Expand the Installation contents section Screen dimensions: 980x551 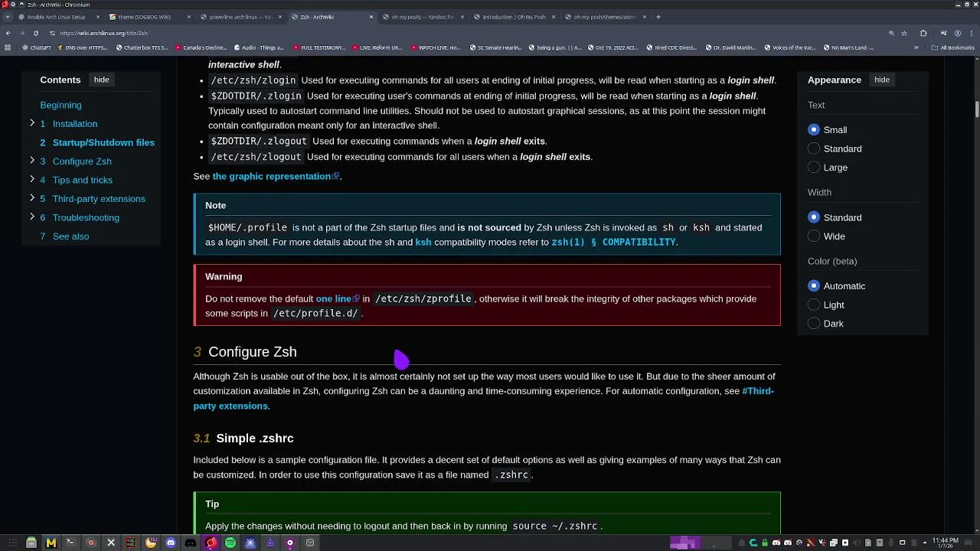[32, 123]
